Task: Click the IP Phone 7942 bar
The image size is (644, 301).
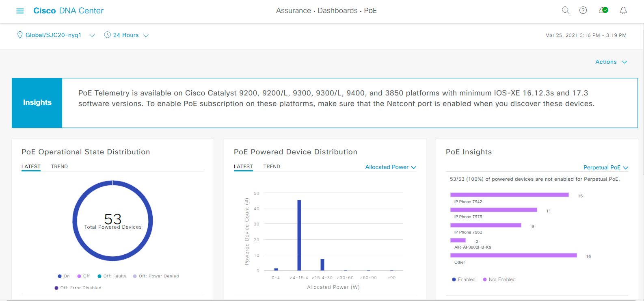Action: coord(509,195)
